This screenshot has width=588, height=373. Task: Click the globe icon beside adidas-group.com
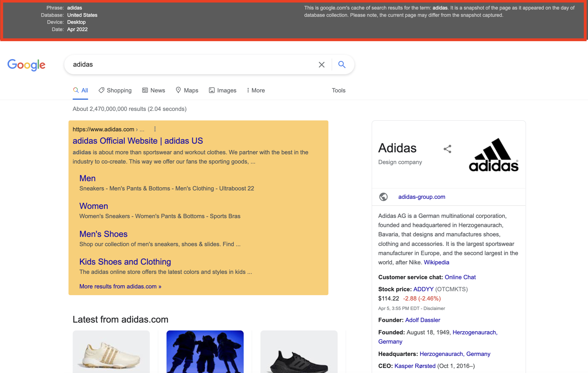tap(383, 197)
